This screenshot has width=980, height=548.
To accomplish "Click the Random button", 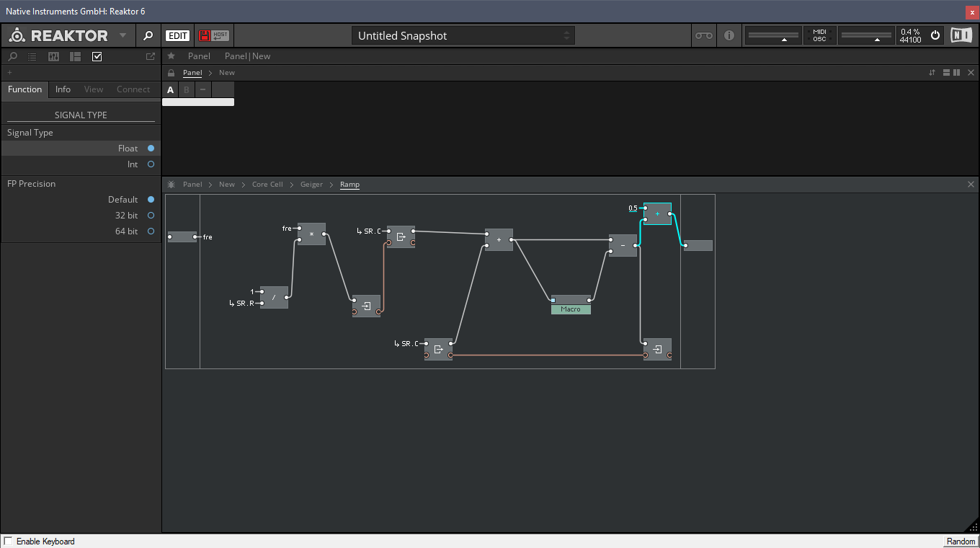I will 961,542.
